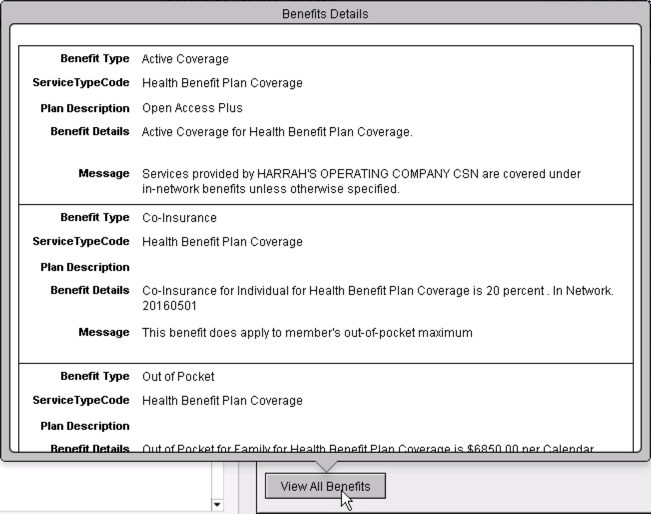The height and width of the screenshot is (514, 651).
Task: Click Benefit Details label in Active Coverage section
Action: pos(89,132)
